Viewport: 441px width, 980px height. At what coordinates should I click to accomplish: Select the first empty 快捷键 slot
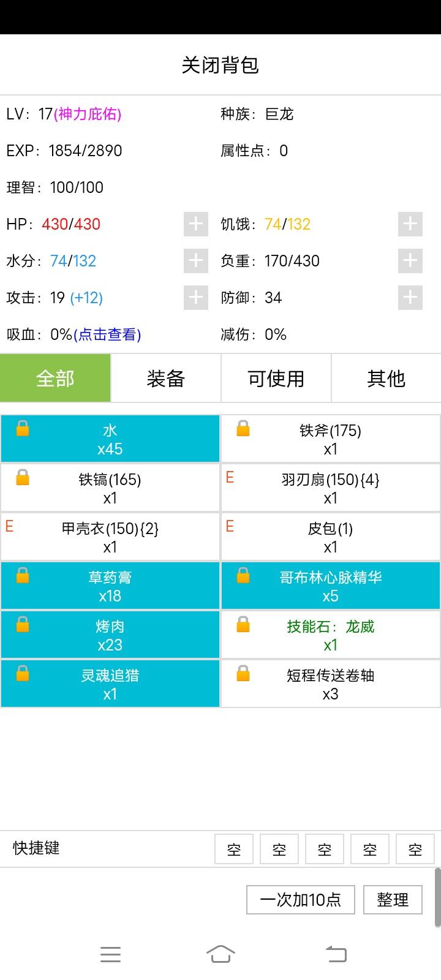pyautogui.click(x=234, y=849)
